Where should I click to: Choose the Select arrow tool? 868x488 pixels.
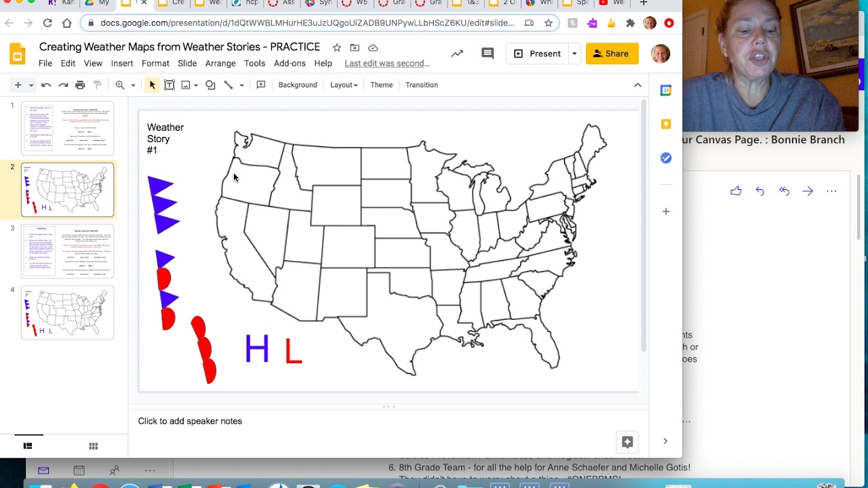tap(152, 85)
